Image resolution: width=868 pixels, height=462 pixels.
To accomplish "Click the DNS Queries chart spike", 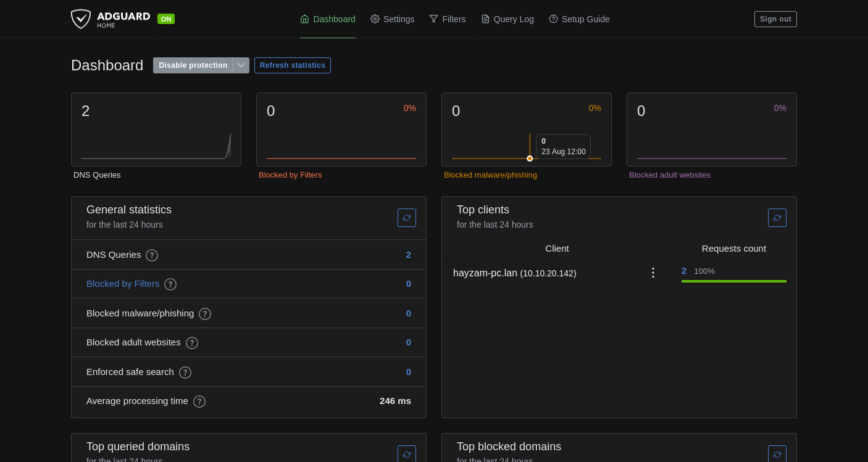I will (228, 147).
